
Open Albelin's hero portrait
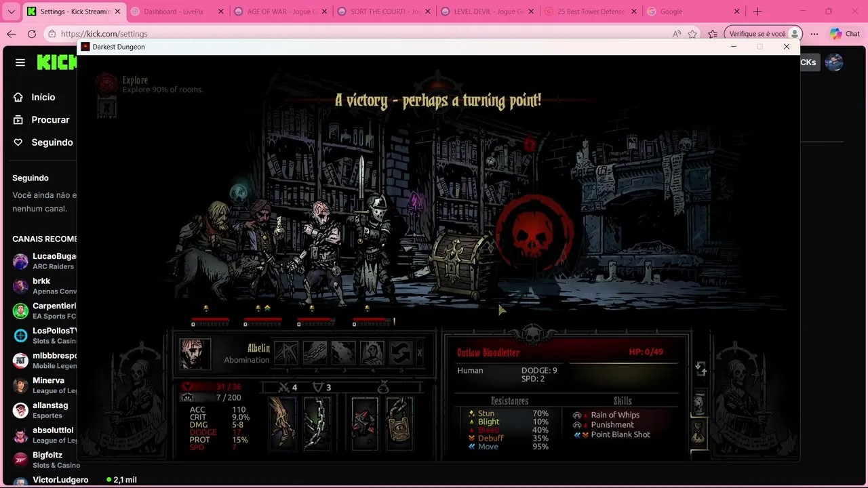click(195, 354)
